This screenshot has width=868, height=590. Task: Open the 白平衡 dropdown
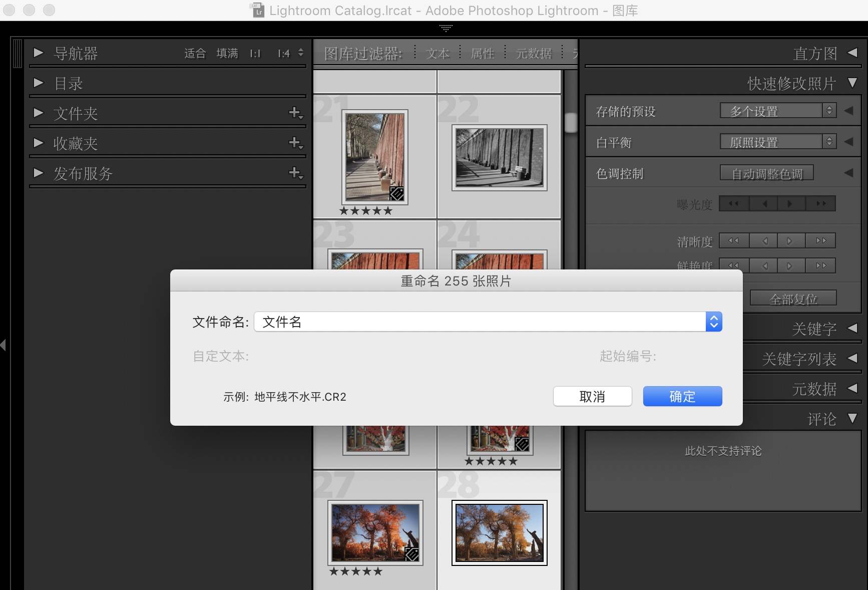pos(778,142)
